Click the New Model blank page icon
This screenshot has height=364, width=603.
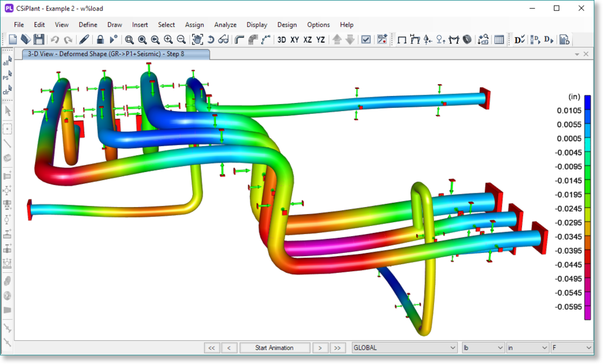pos(13,40)
